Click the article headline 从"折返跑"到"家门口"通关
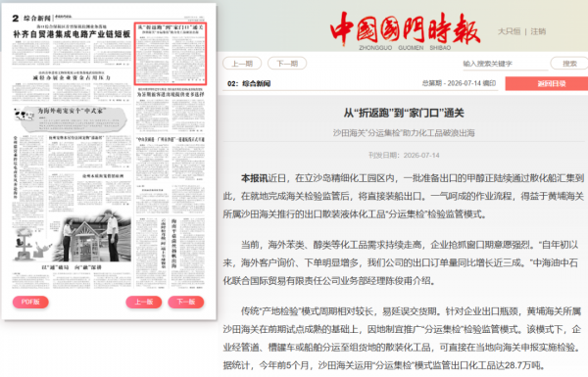Viewport: 588px width, 377px height. click(x=404, y=113)
